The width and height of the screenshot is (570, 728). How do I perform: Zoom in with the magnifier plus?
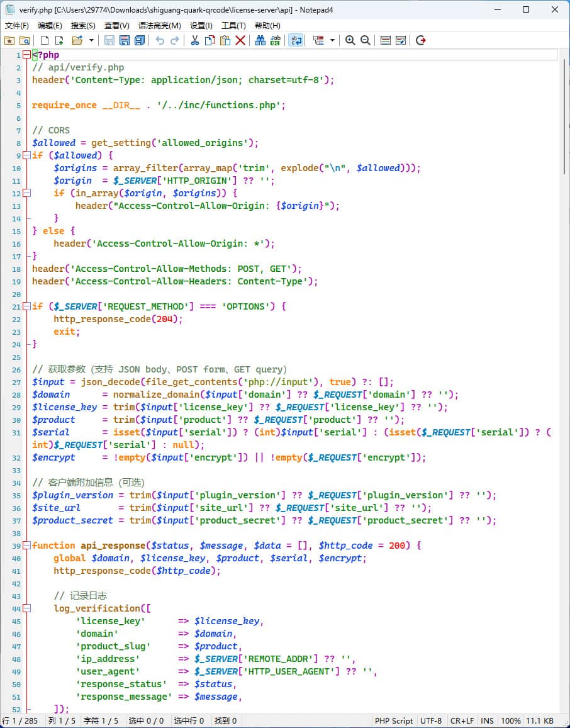(350, 40)
